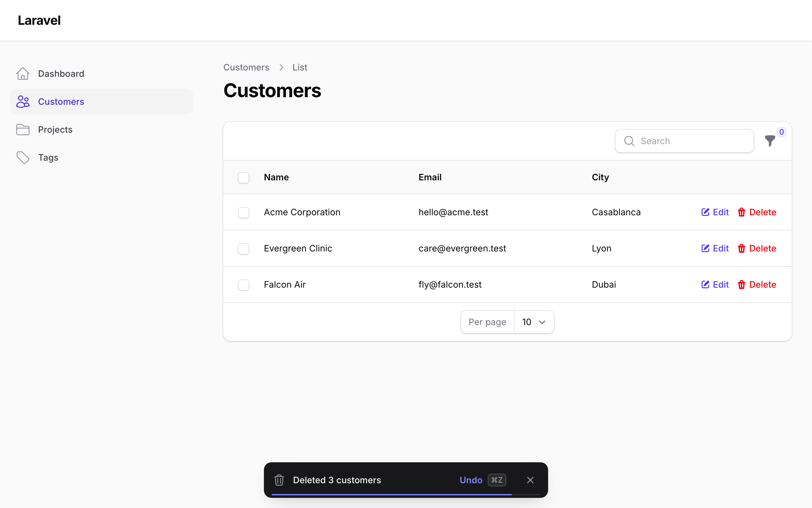Screen dimensions: 812x508
Task: Edit the Acme Corporation customer
Action: 715,212
